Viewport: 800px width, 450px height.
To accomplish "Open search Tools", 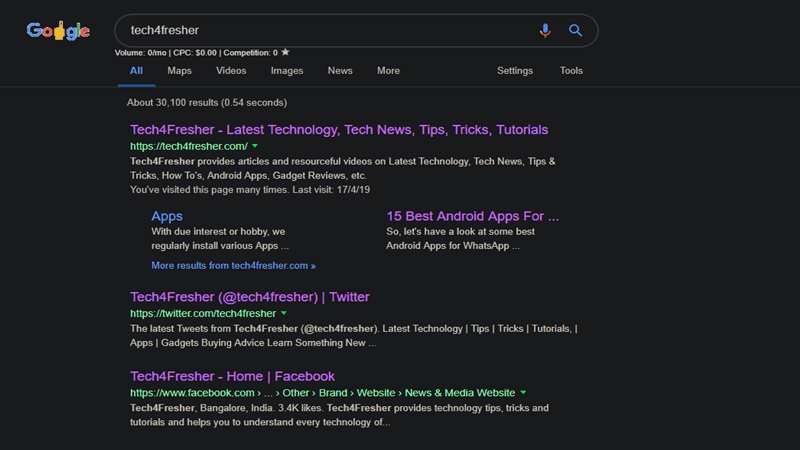I will click(x=571, y=71).
